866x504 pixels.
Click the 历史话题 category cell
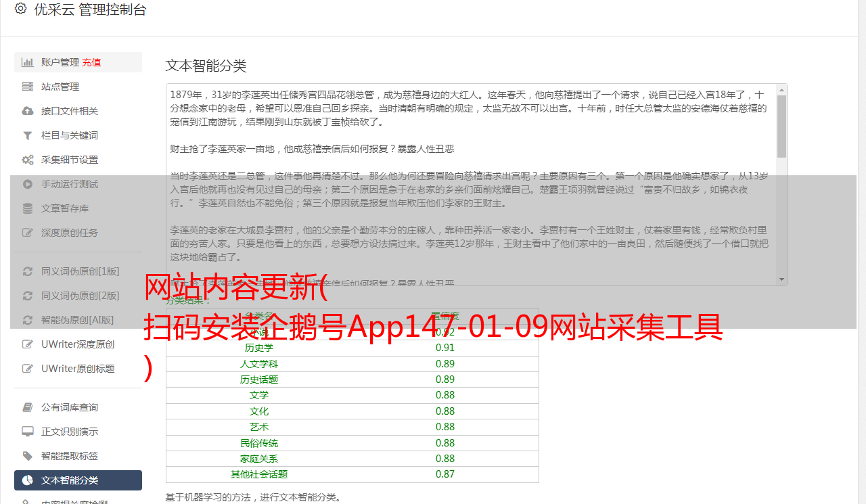click(x=259, y=380)
